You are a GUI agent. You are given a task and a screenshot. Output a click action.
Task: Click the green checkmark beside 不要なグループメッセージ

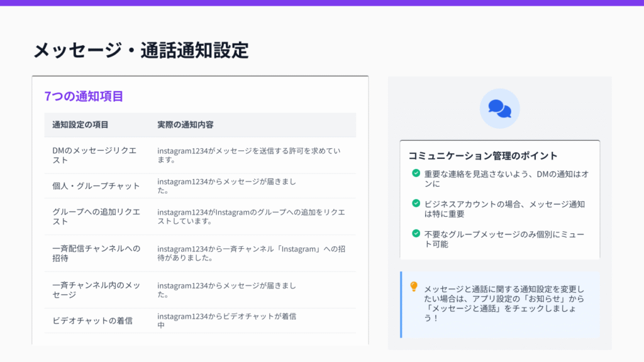click(x=416, y=233)
